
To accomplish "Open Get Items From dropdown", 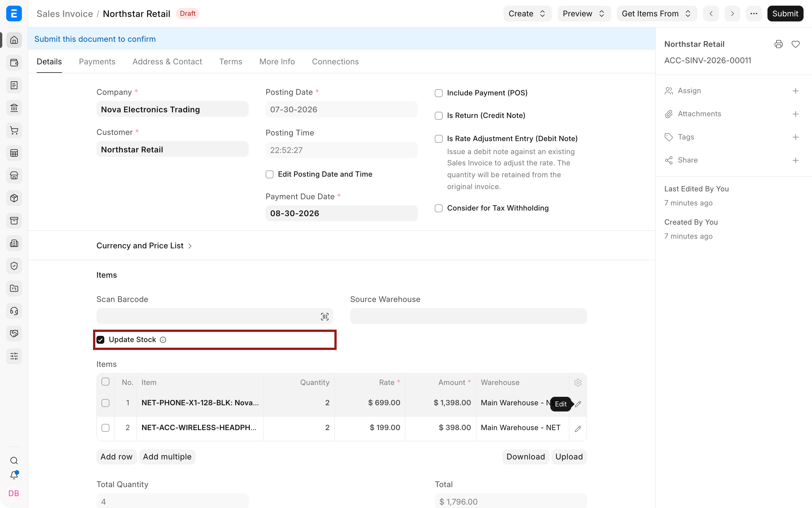I will tap(657, 14).
